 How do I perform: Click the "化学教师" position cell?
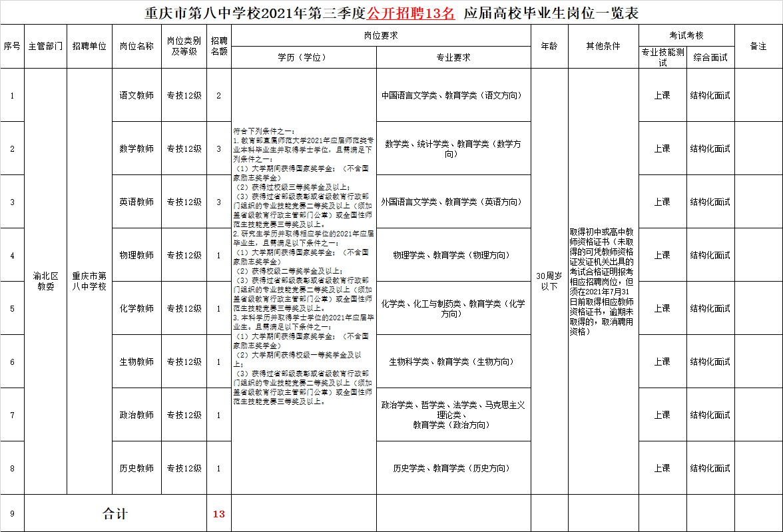pos(137,309)
